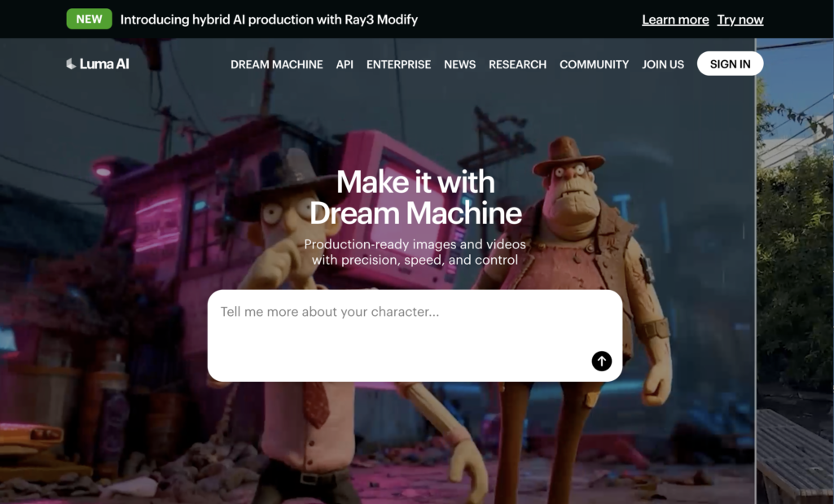Click the 'Make it with Dream Machine' heading
This screenshot has width=834, height=504.
pyautogui.click(x=415, y=197)
